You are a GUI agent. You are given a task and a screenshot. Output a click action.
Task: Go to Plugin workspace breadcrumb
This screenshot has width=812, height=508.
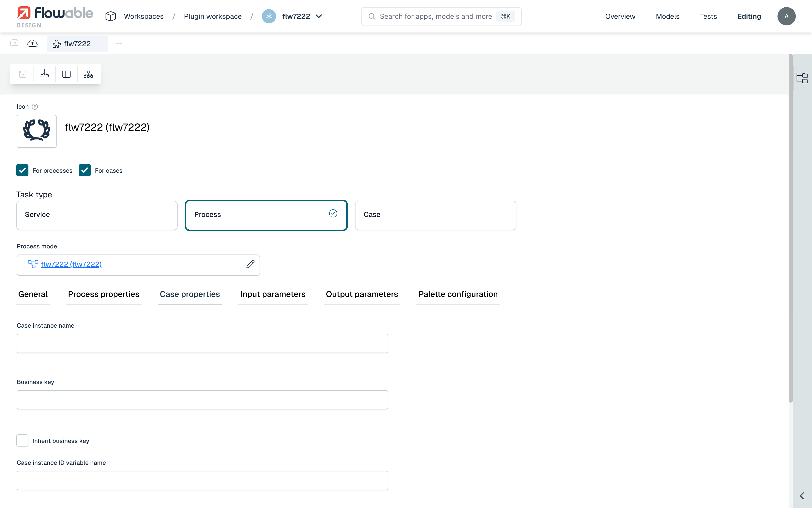click(x=213, y=16)
